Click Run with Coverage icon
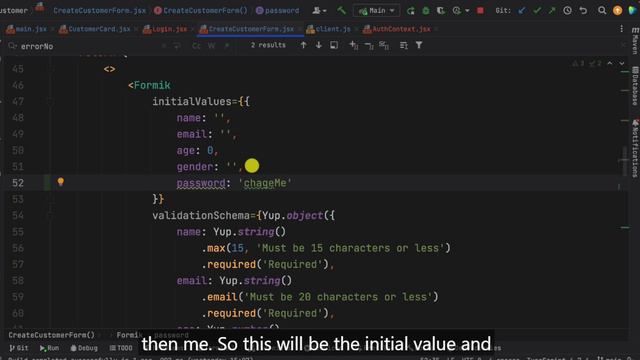 point(441,11)
